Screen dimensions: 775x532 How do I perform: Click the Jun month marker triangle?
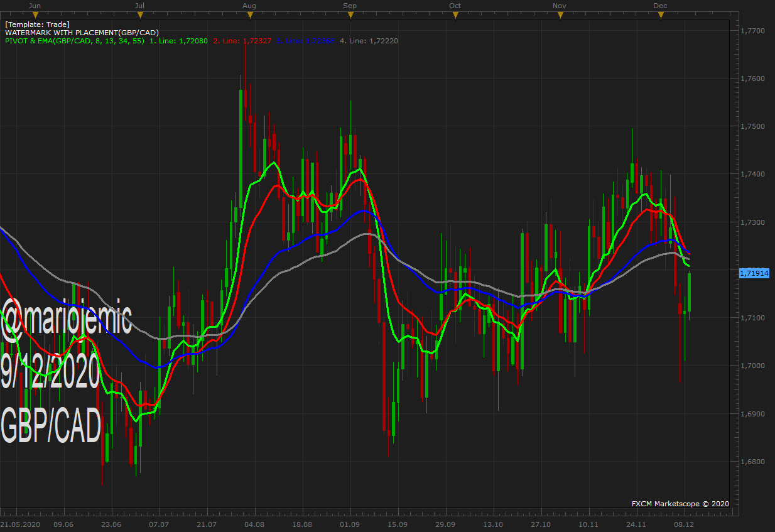click(35, 14)
